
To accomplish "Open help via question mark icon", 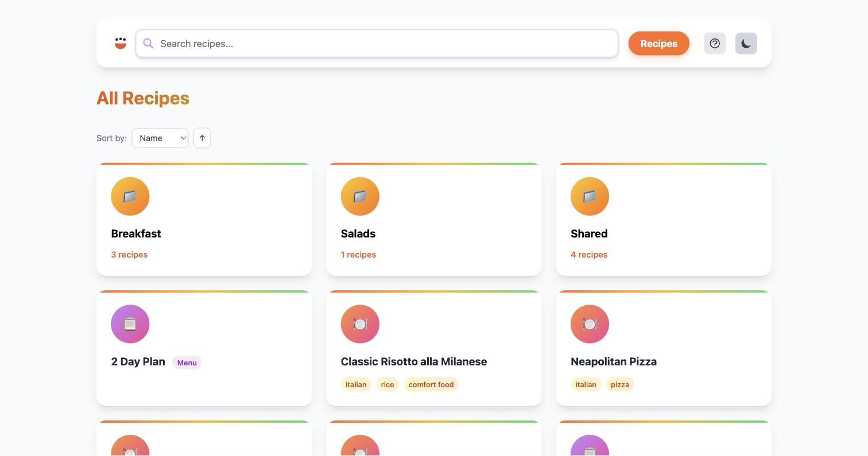I will coord(715,44).
